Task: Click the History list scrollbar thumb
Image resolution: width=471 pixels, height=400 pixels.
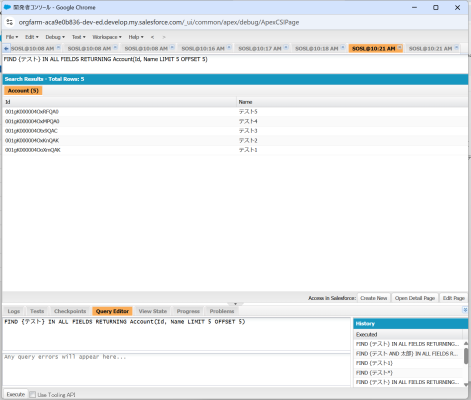Action: 466,356
